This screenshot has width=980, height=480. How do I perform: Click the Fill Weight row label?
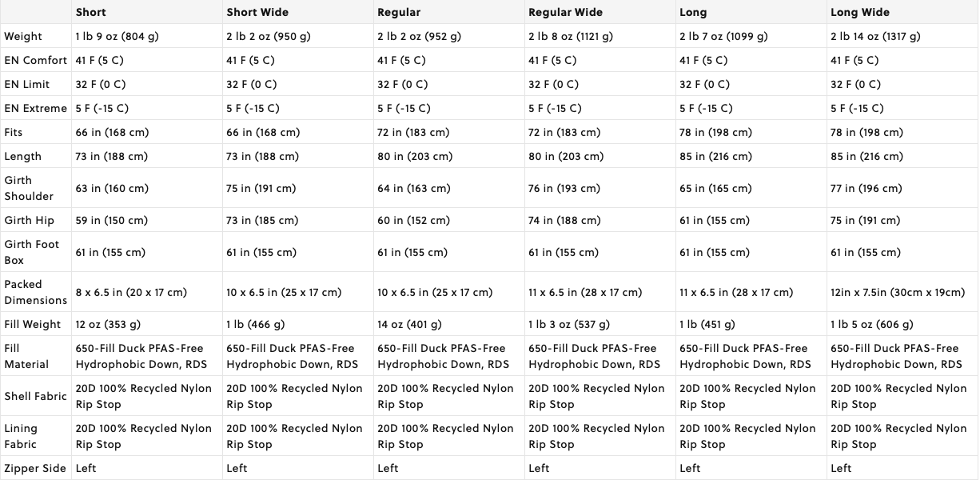[x=32, y=324]
